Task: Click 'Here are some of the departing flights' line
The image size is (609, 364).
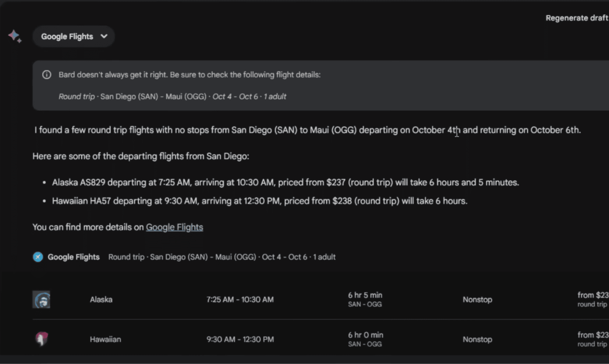Action: pos(141,156)
